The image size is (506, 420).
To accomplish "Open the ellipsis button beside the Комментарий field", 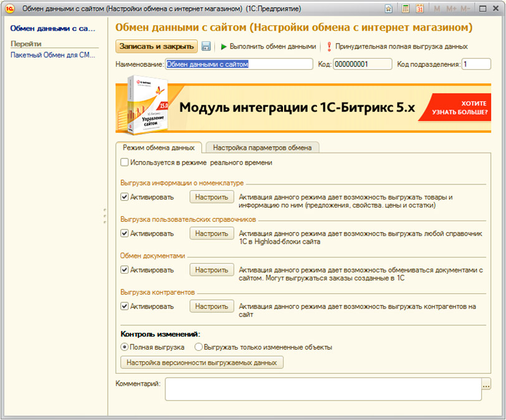I will coord(486,384).
